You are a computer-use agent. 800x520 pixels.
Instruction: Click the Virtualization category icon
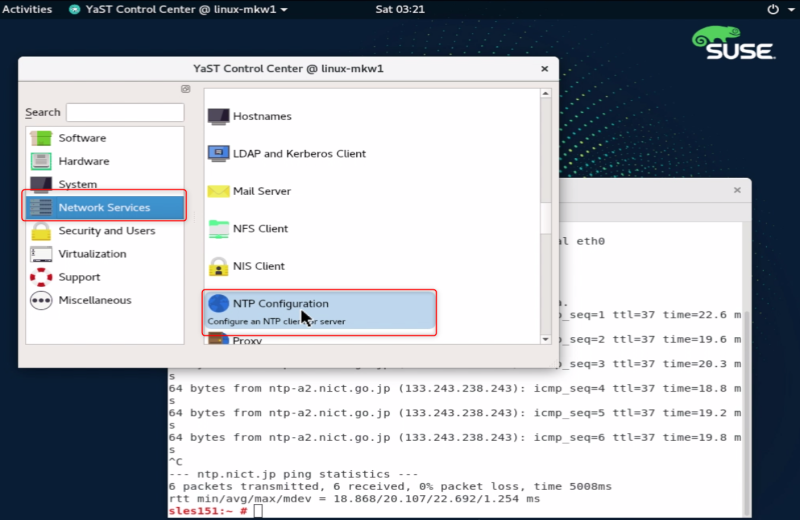click(x=41, y=254)
